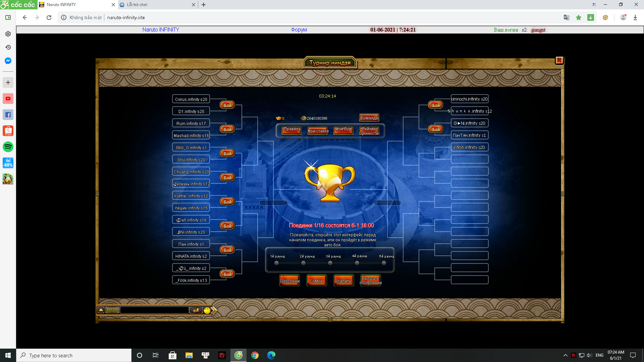The width and height of the screenshot is (644, 362).
Task: Open Мои ставки button
Action: (x=318, y=130)
